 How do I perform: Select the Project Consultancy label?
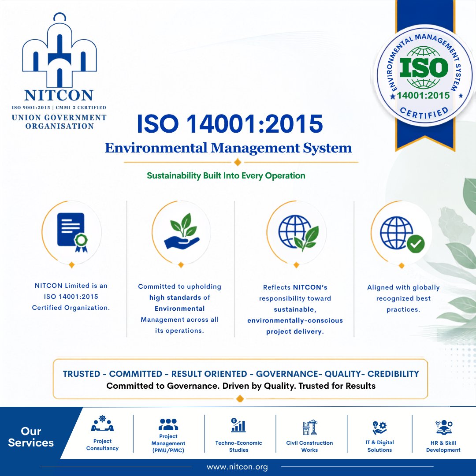[x=102, y=445]
